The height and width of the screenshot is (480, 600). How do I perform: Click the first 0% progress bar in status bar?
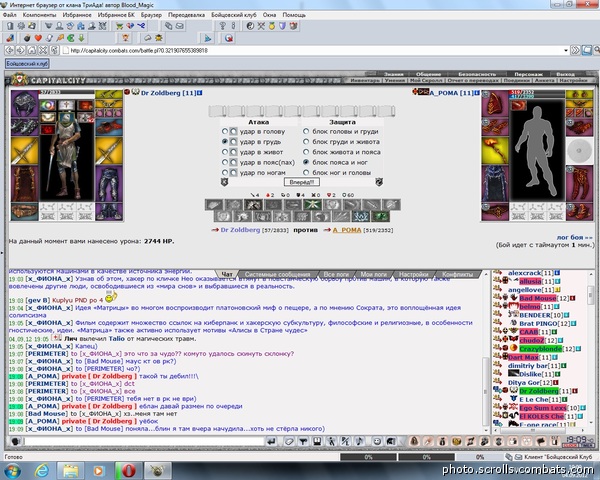point(368,457)
